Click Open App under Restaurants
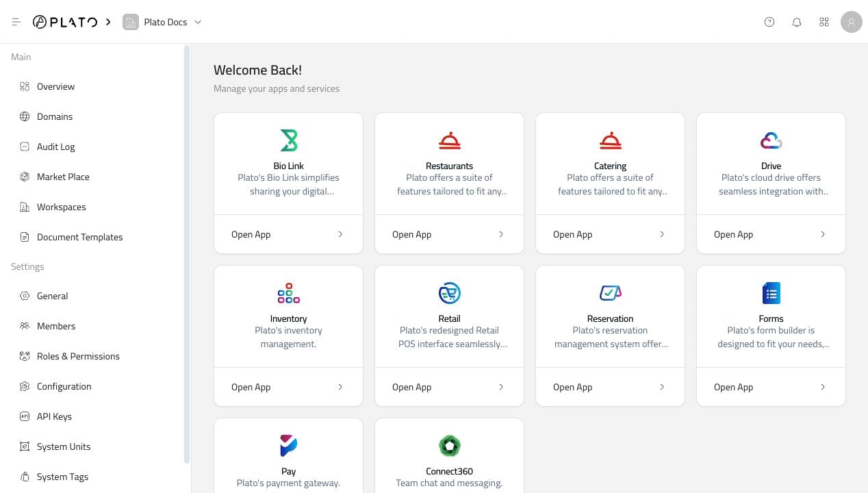Screen dimensions: 868x493 pyautogui.click(x=412, y=234)
